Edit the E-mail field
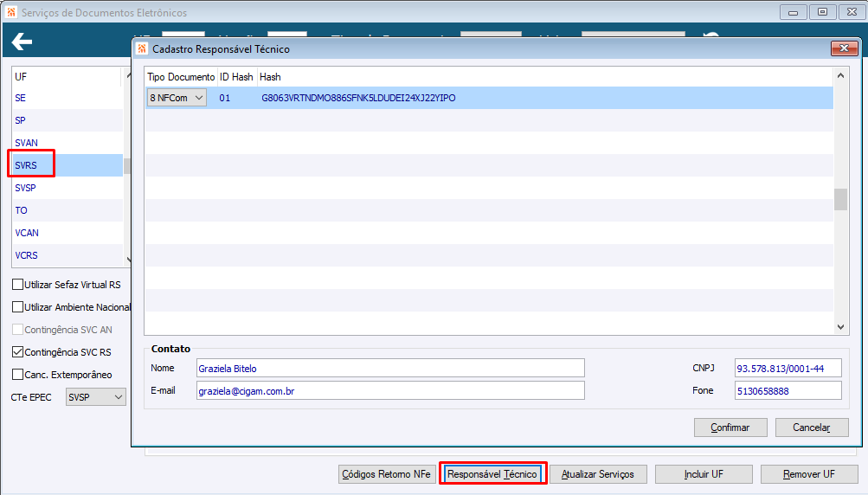This screenshot has height=495, width=868. [x=390, y=391]
